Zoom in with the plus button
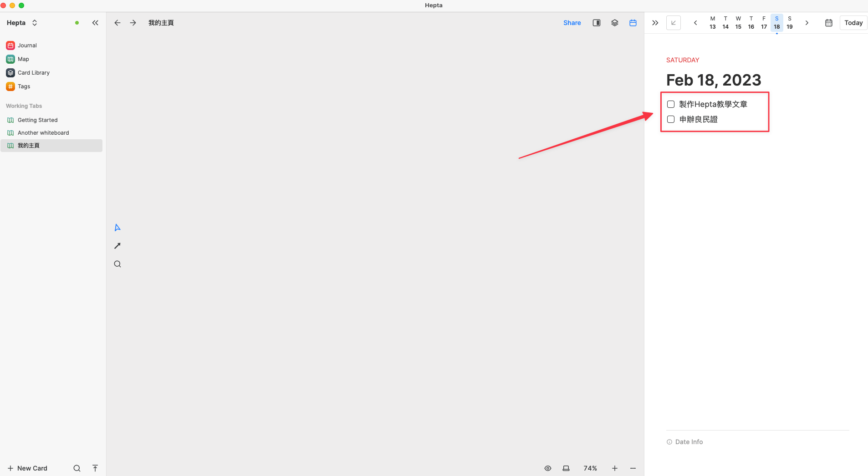 (615, 468)
